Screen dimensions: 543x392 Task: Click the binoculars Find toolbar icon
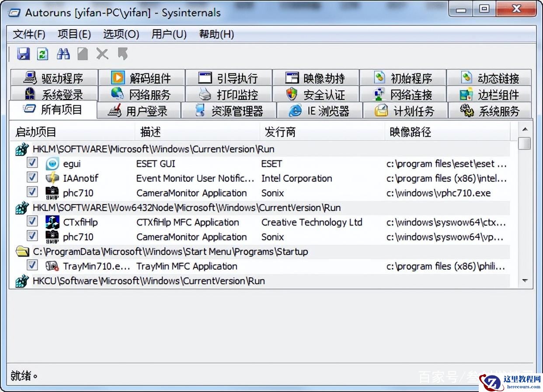tap(63, 54)
